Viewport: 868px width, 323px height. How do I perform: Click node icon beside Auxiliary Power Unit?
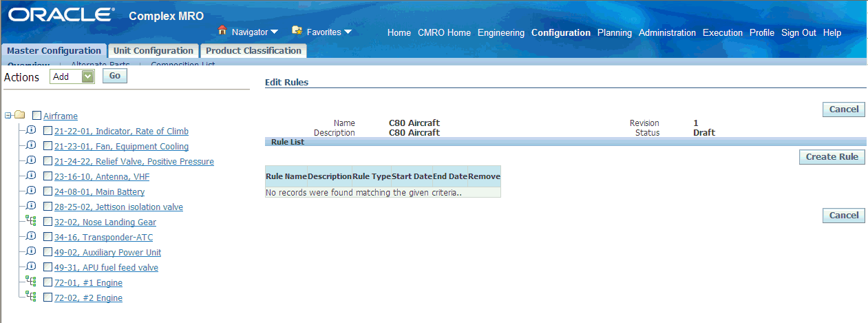[x=31, y=251]
